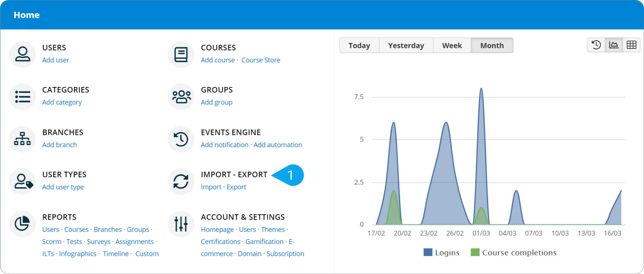Toggle the Logins legend blue swatch
The height and width of the screenshot is (274, 644).
[428, 252]
